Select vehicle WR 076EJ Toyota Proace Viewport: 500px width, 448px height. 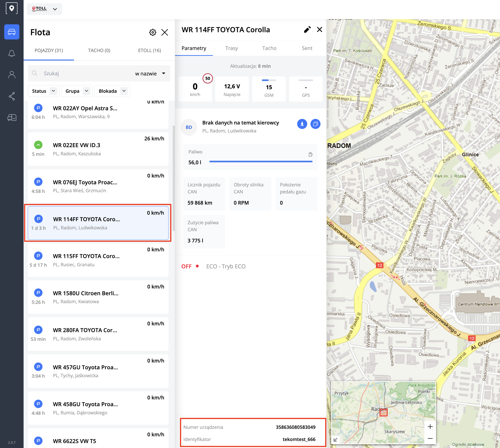point(98,186)
